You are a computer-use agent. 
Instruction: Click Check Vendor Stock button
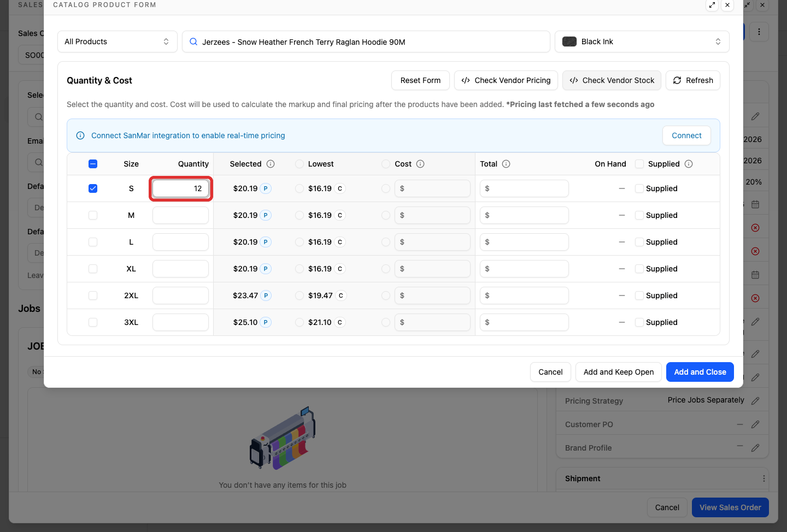click(x=612, y=80)
